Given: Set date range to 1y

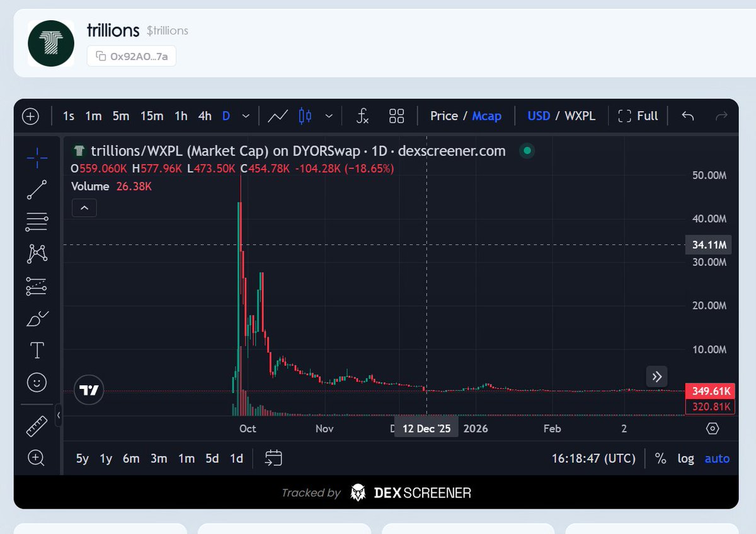Looking at the screenshot, I should (x=106, y=458).
